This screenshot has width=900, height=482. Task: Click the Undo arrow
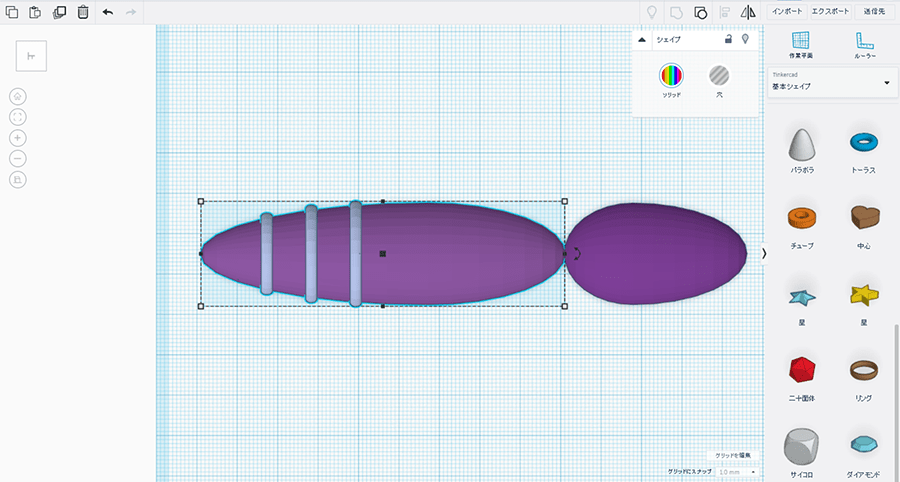click(108, 12)
